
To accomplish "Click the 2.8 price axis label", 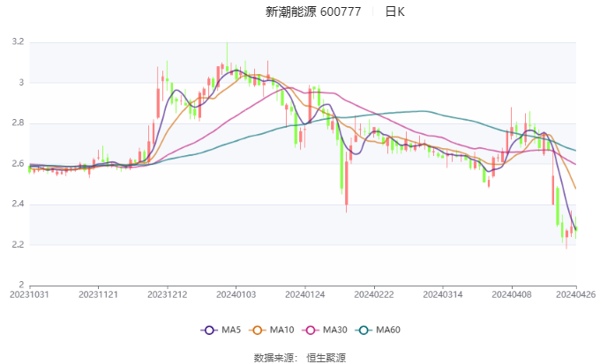I will 18,123.
